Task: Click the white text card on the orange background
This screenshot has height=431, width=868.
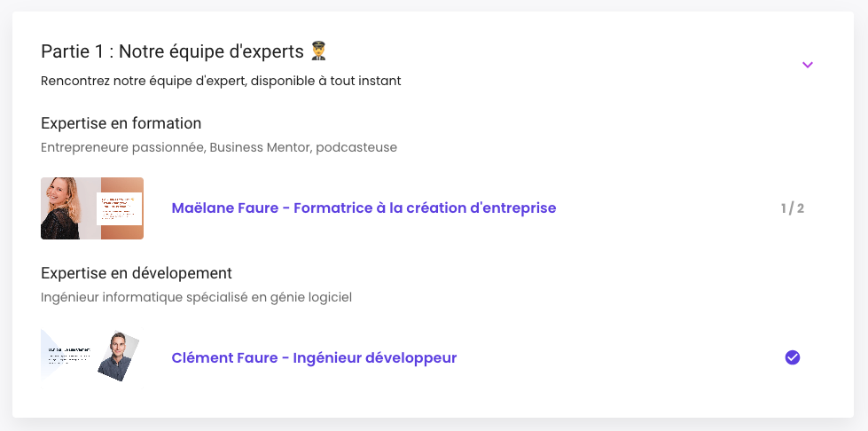Action: point(120,209)
